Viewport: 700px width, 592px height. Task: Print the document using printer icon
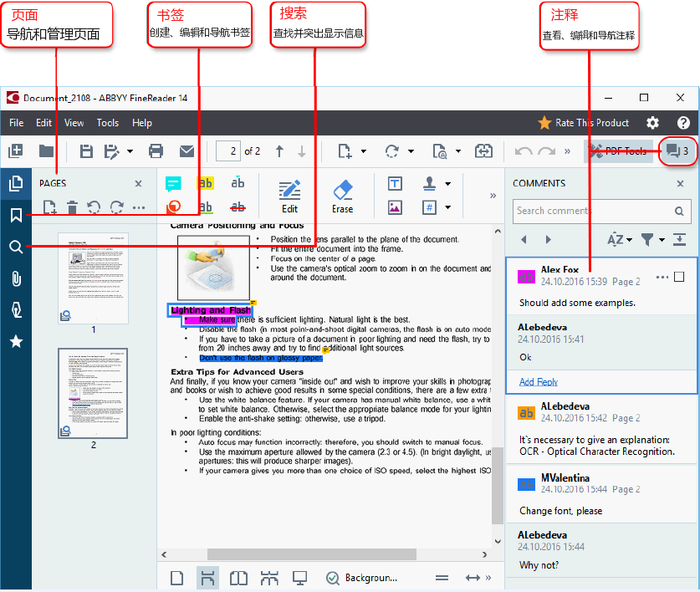(156, 151)
